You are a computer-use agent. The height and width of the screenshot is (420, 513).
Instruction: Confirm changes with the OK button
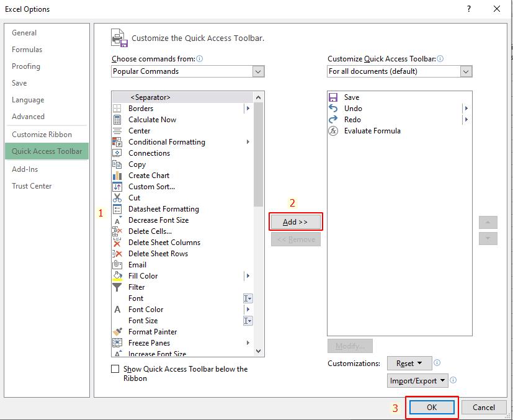click(x=431, y=408)
